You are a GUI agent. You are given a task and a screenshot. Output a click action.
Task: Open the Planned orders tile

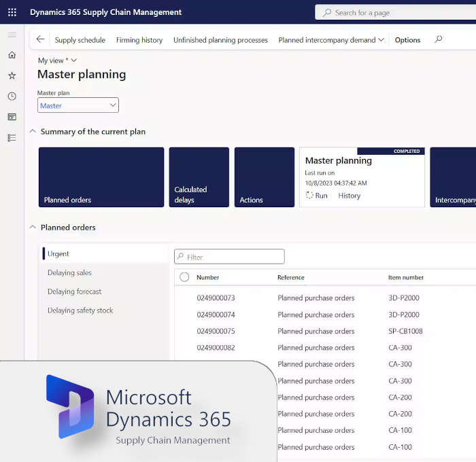(101, 177)
